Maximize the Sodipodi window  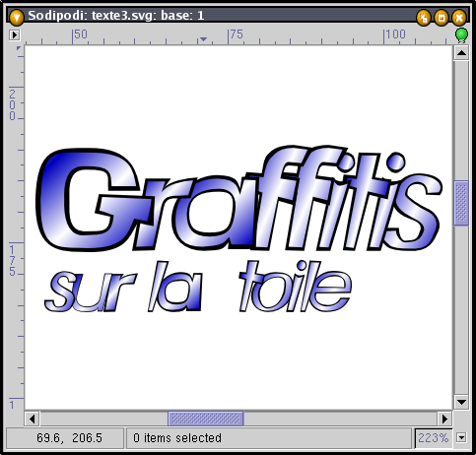pyautogui.click(x=442, y=18)
